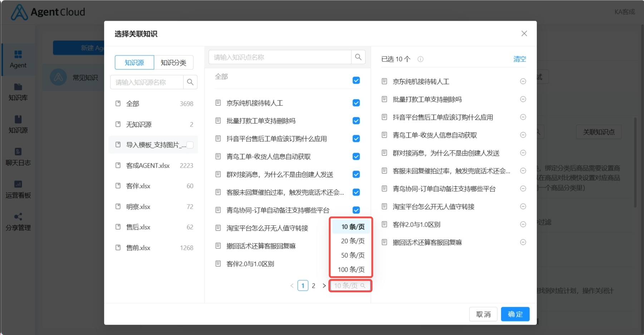Select 售后.xlsx source entry
Viewport: 644px width, 335px height.
(154, 227)
